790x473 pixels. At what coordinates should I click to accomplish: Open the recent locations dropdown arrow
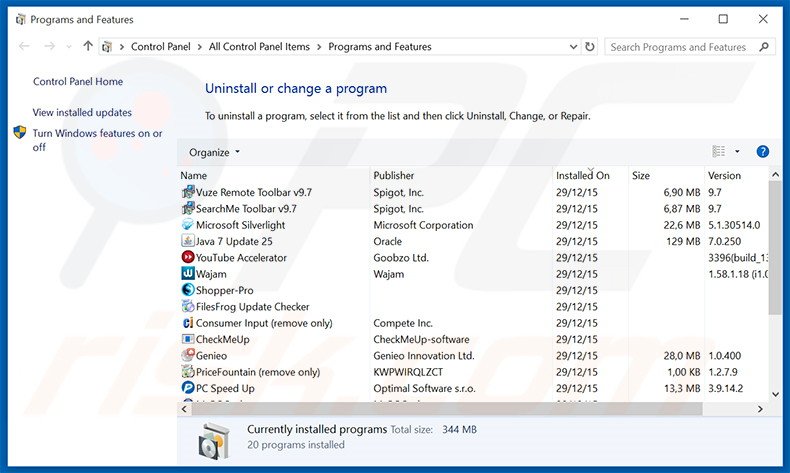click(x=69, y=47)
